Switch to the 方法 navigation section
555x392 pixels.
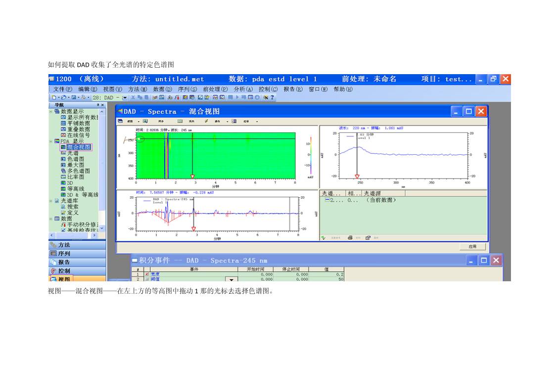pos(64,245)
